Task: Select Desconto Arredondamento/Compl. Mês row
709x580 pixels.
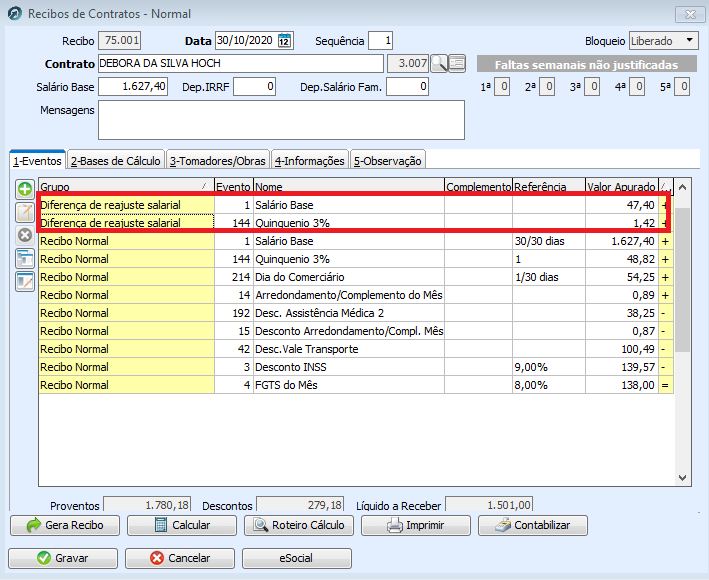Action: [356, 331]
